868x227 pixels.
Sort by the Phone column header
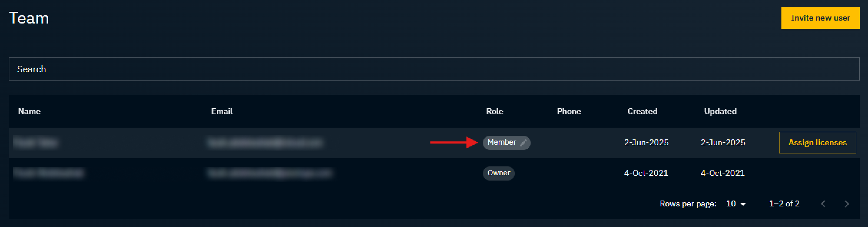[569, 111]
